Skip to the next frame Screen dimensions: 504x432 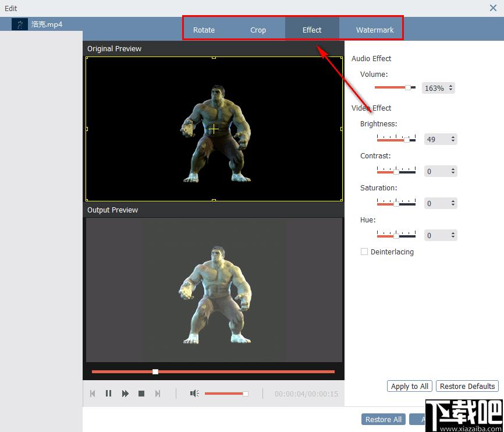(x=158, y=394)
